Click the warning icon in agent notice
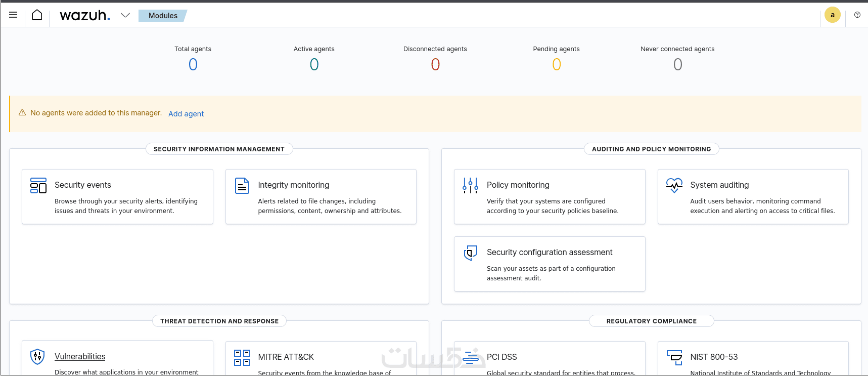 [22, 112]
